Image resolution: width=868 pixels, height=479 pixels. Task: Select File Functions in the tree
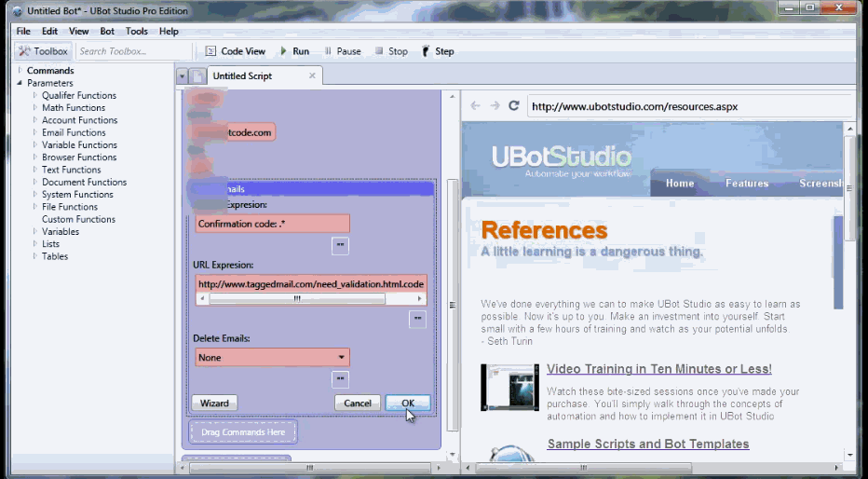coord(70,207)
